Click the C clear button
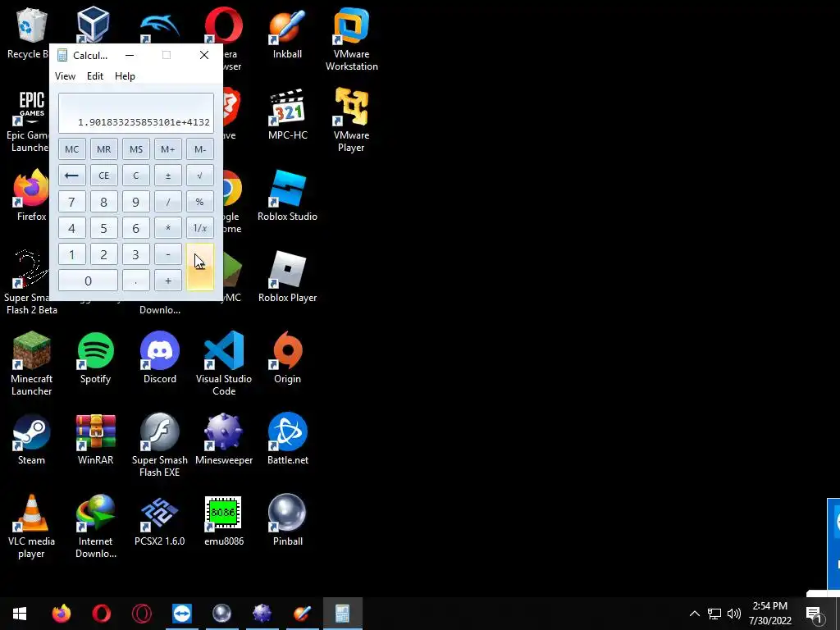Image resolution: width=840 pixels, height=630 pixels. pyautogui.click(x=136, y=176)
